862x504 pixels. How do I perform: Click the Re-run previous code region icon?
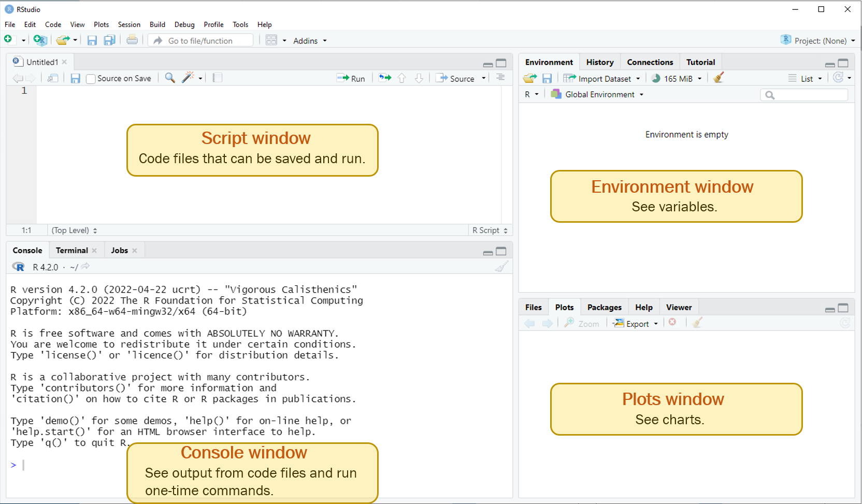click(x=384, y=78)
